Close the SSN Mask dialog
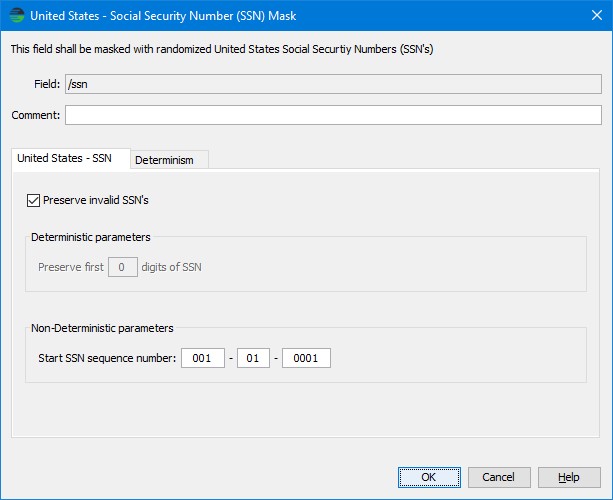 [x=597, y=15]
